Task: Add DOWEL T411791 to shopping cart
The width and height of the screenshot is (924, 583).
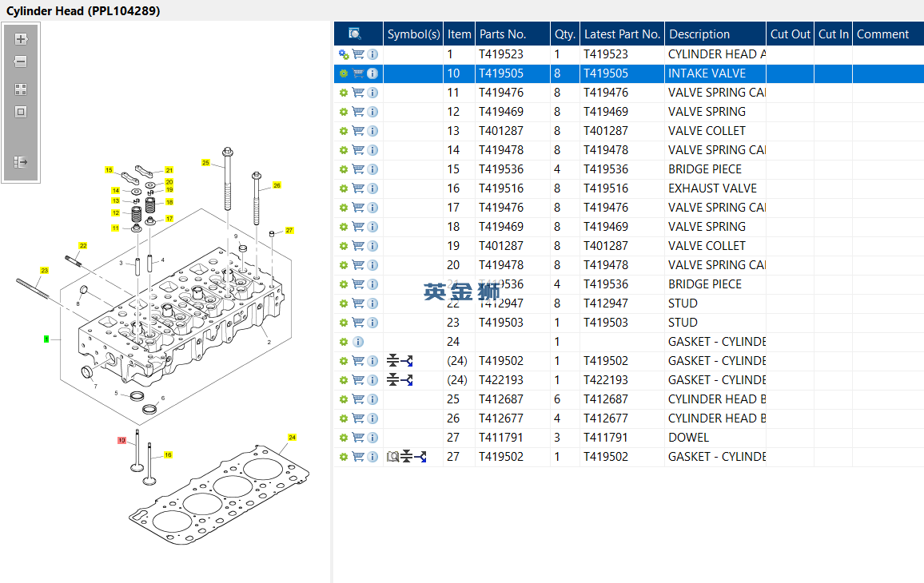Action: [358, 438]
